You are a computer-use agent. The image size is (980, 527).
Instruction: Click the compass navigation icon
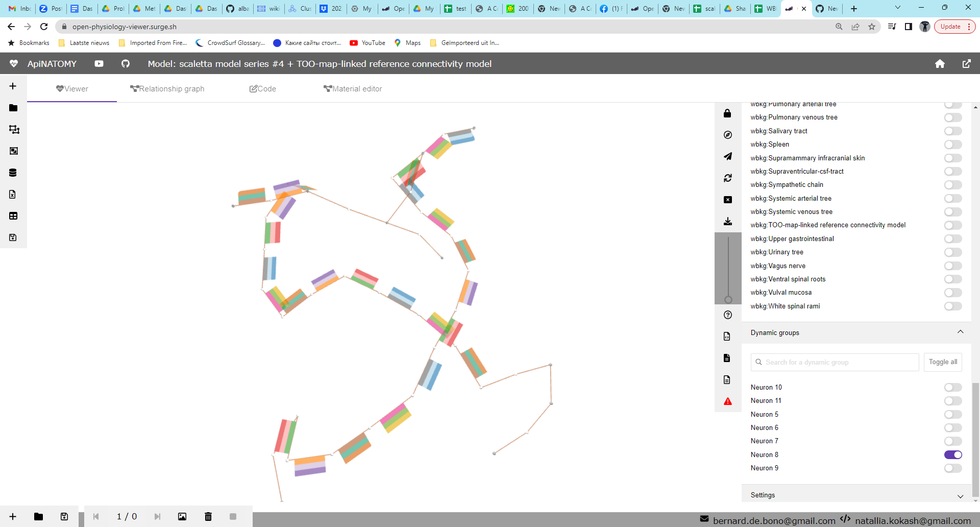[x=728, y=135]
